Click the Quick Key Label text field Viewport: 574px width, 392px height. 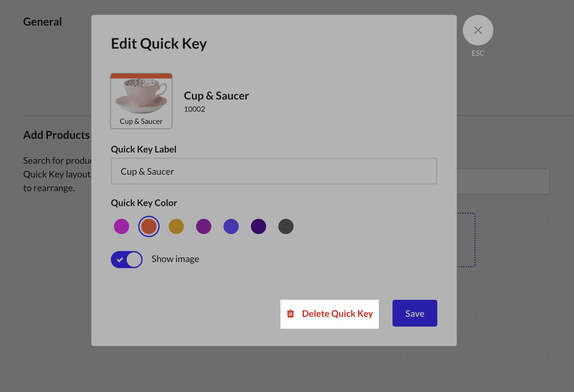(x=274, y=171)
